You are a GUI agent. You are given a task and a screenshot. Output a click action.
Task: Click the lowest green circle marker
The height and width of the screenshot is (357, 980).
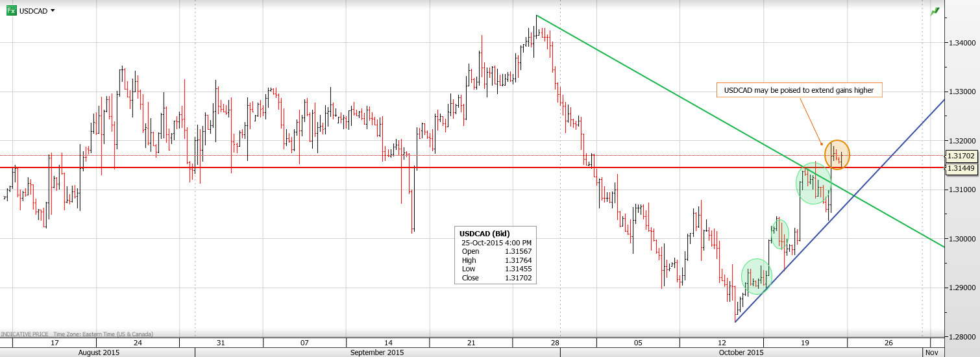point(756,277)
